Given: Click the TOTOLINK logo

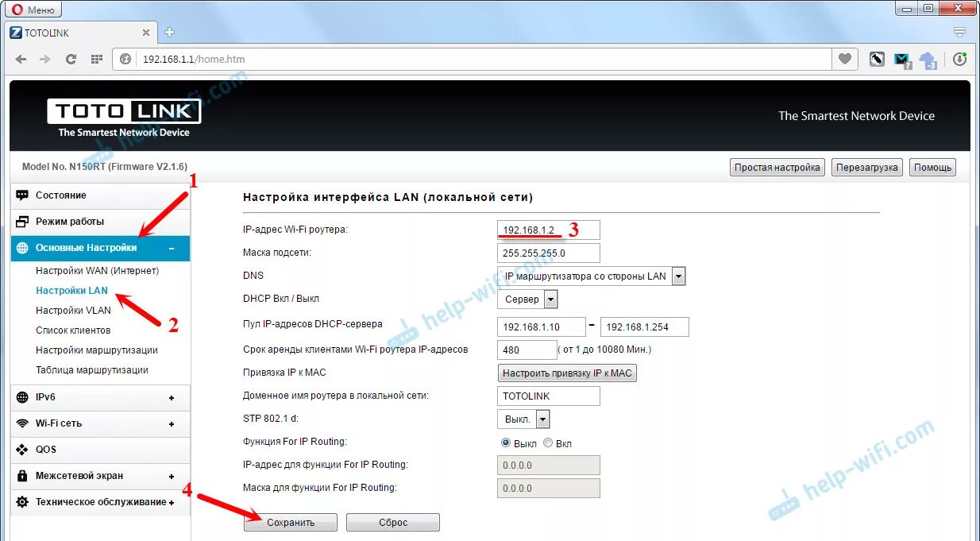Looking at the screenshot, I should [124, 118].
